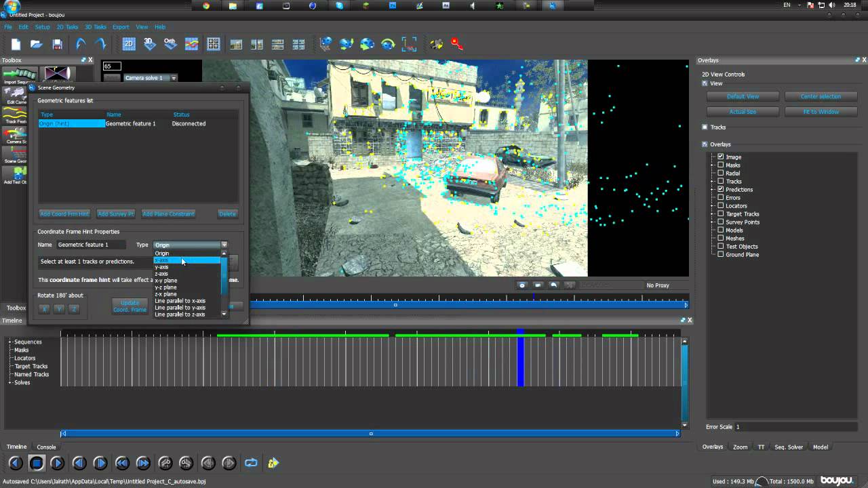Open the File menu
This screenshot has height=488, width=868.
tap(8, 27)
